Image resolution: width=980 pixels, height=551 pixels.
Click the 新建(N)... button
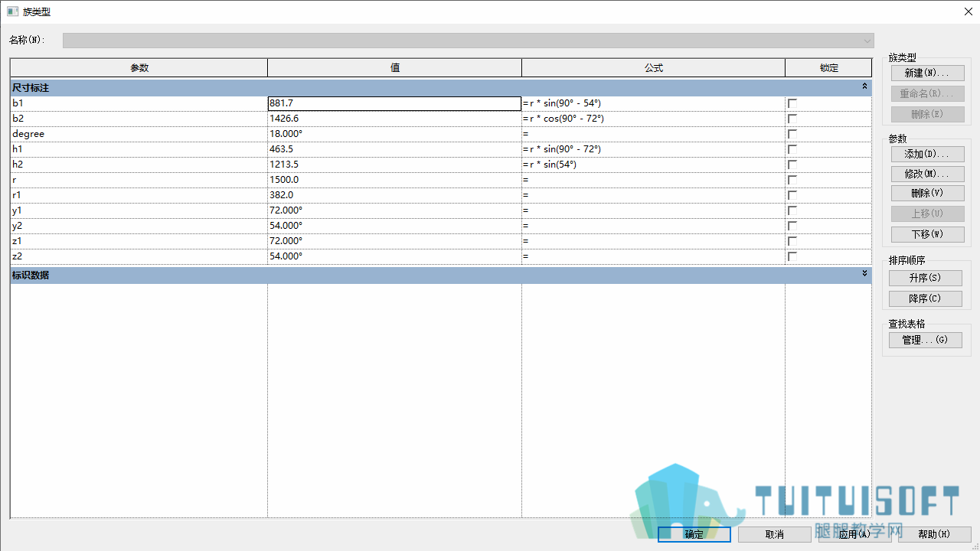[927, 73]
